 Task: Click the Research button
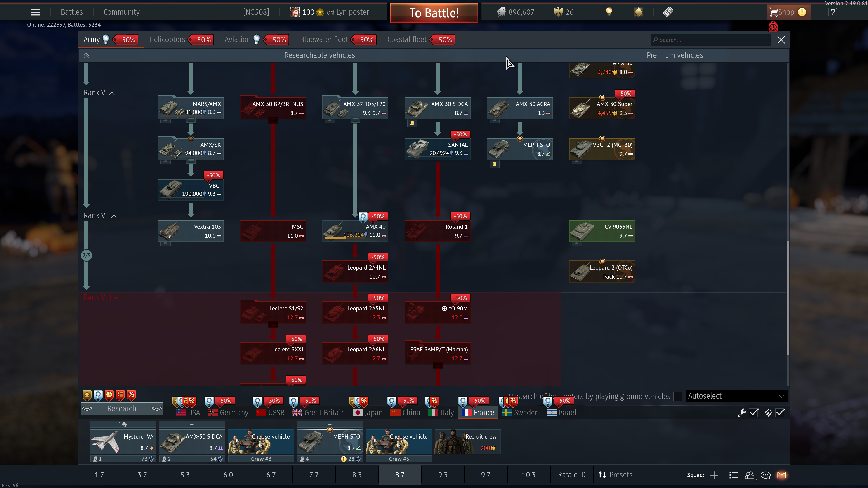(122, 408)
